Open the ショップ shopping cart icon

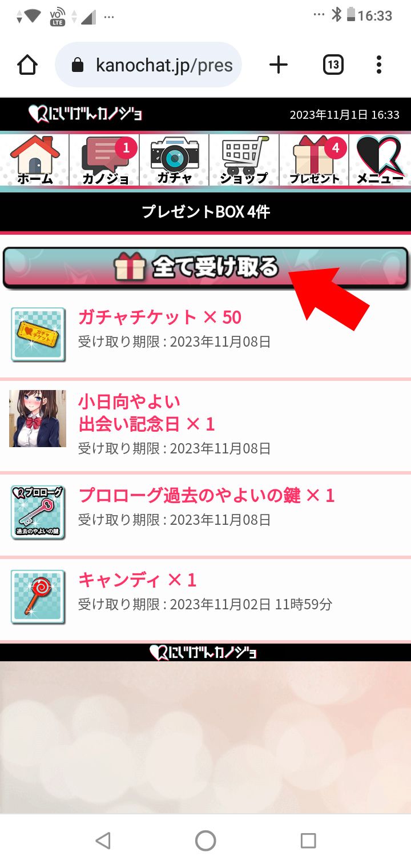244,160
